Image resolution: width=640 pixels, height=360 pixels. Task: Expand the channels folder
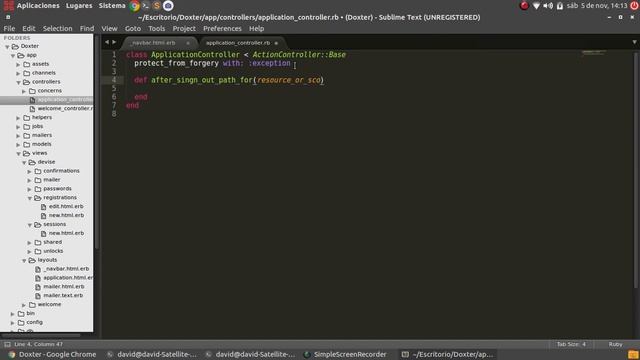coord(18,73)
